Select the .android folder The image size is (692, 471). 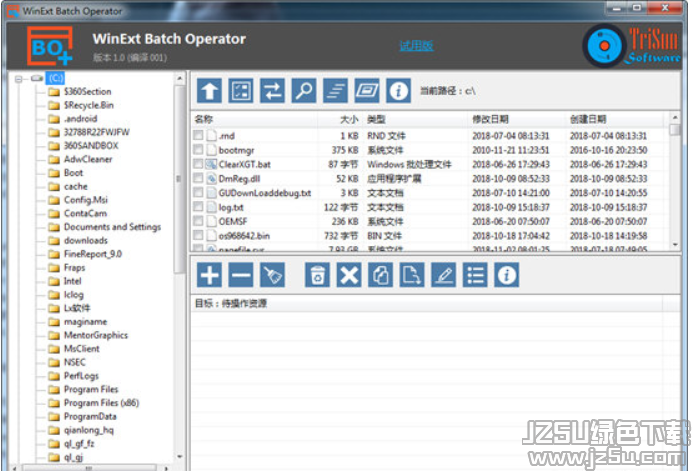click(80, 119)
